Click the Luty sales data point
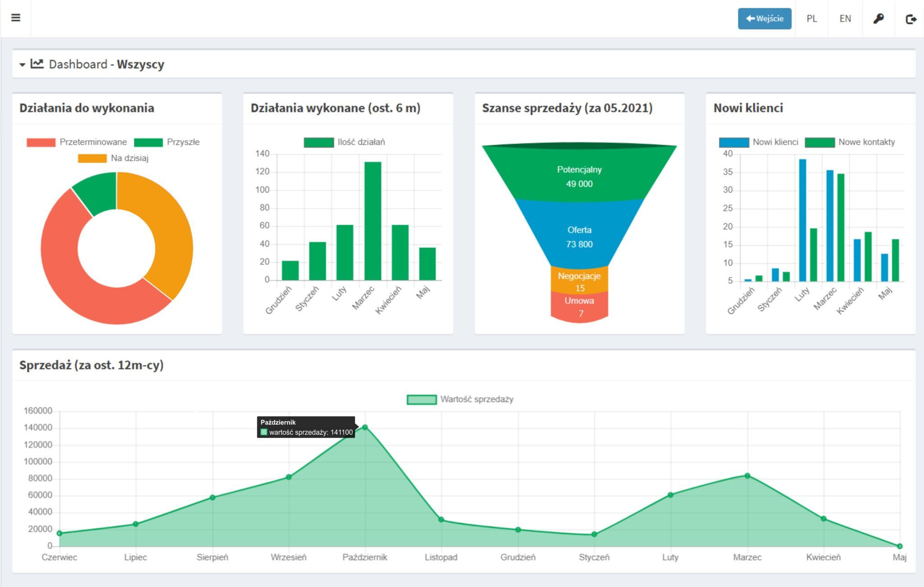This screenshot has width=924, height=587. 670,495
